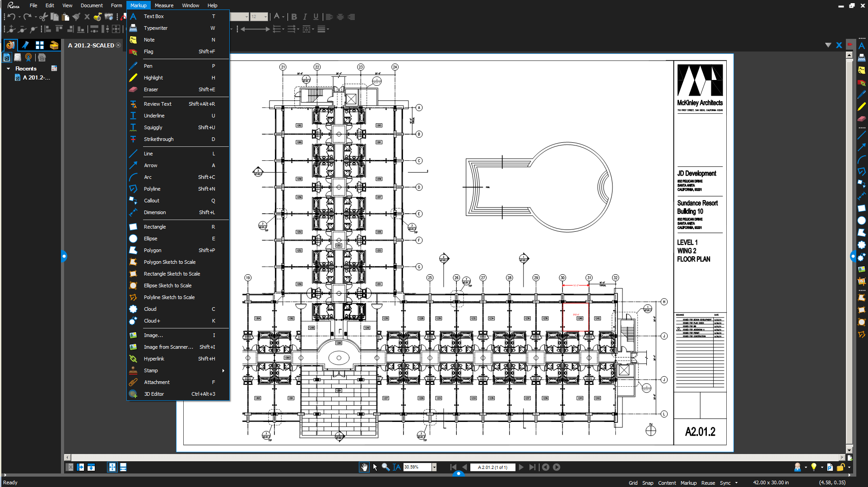The image size is (868, 487).
Task: Click the Snapshot camera icon in toolbar
Action: pos(109,17)
